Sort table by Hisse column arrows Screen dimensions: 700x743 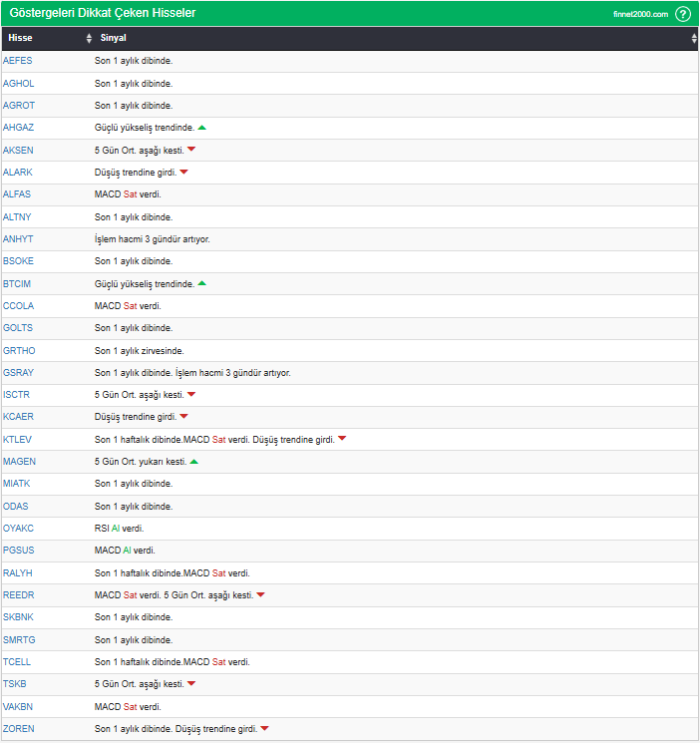89,38
